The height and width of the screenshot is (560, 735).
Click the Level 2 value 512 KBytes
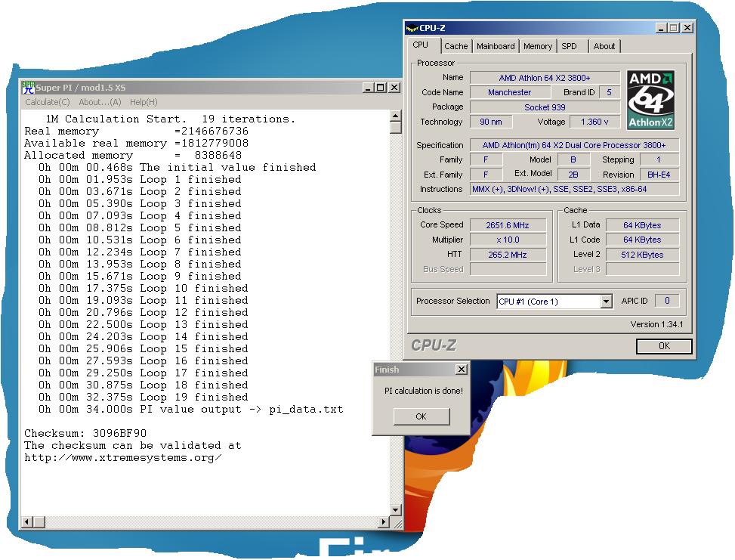pos(642,255)
